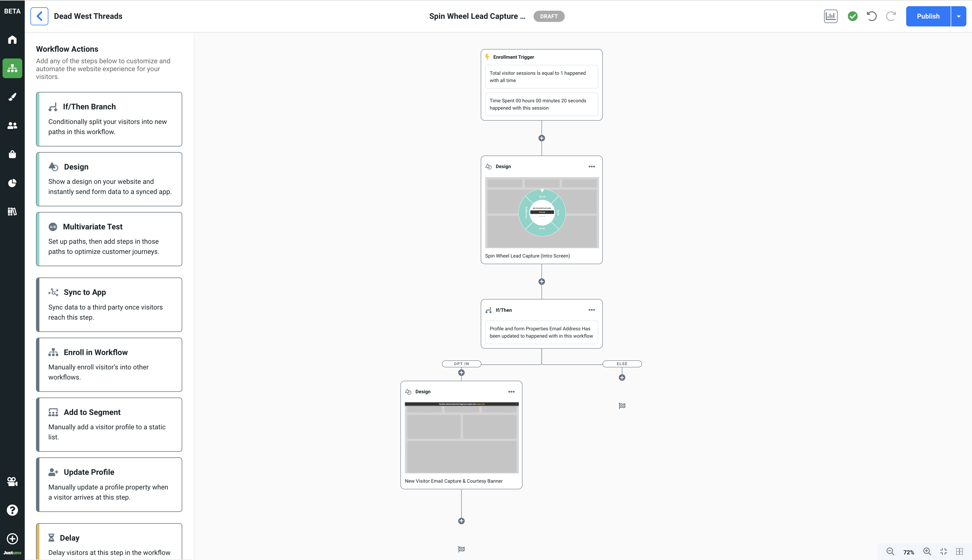Click the fit-to-screen collapse icon
The height and width of the screenshot is (560, 972).
tap(944, 552)
